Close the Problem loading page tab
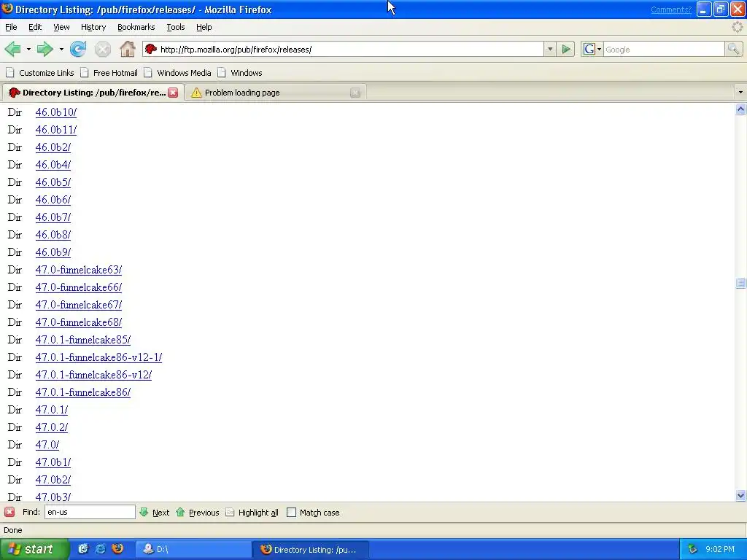Screen dimensions: 747x560 point(355,93)
